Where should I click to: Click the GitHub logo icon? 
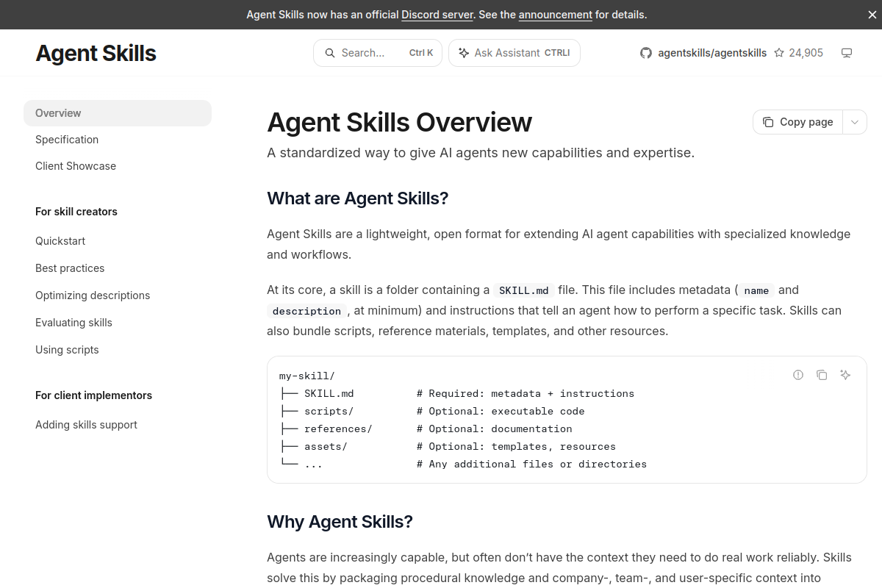click(646, 53)
